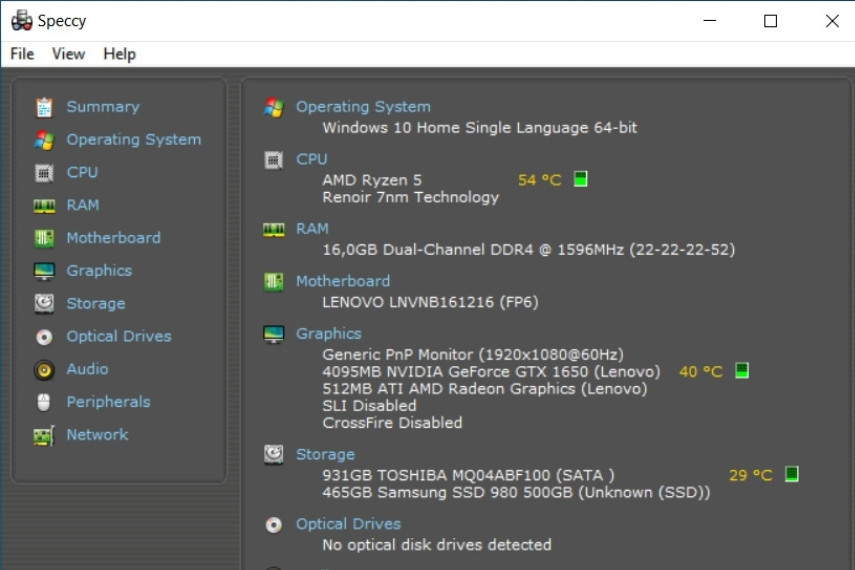View the Graphics section from the sidebar
The height and width of the screenshot is (570, 855).
(99, 271)
